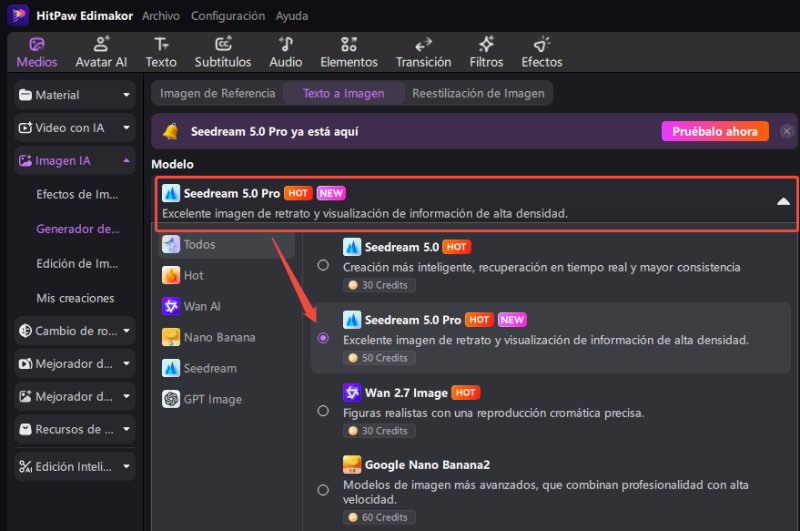The width and height of the screenshot is (800, 531).
Task: Switch to Reestilización de Imagen tab
Action: (x=479, y=93)
